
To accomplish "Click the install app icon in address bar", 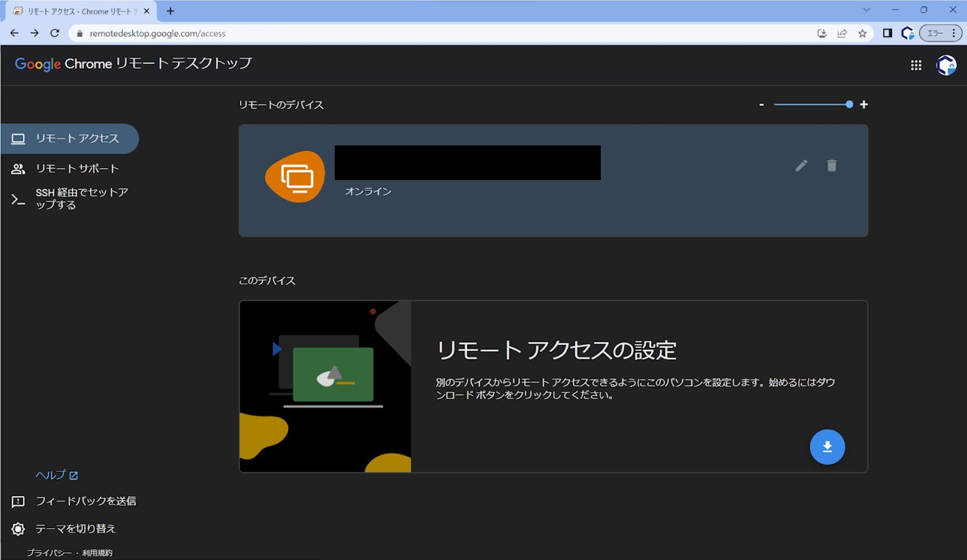I will coord(822,33).
